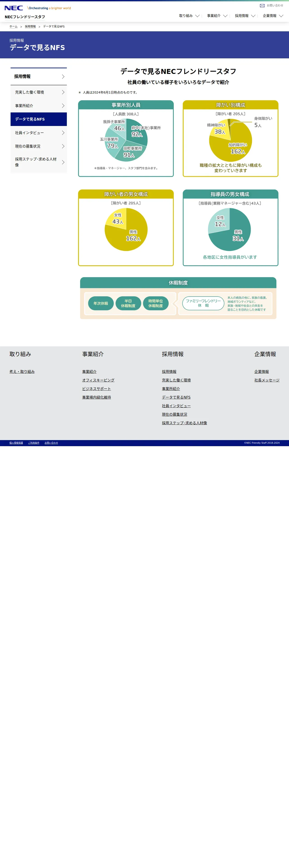Click the 年次休暇 badge
This screenshot has width=289, height=868.
pyautogui.click(x=101, y=303)
